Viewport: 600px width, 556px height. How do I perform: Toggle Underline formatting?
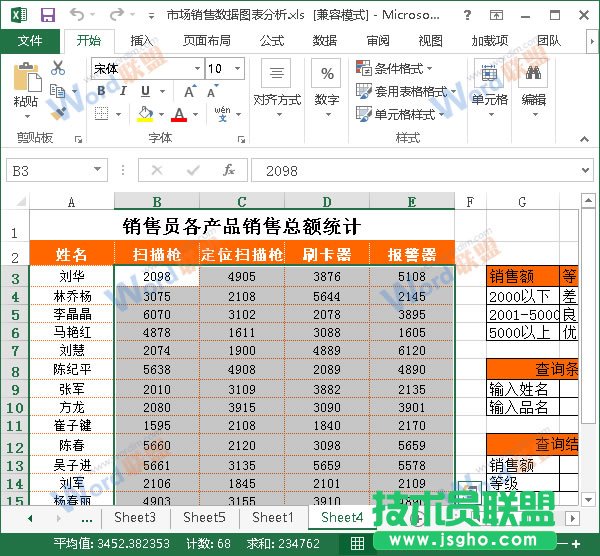pyautogui.click(x=145, y=91)
